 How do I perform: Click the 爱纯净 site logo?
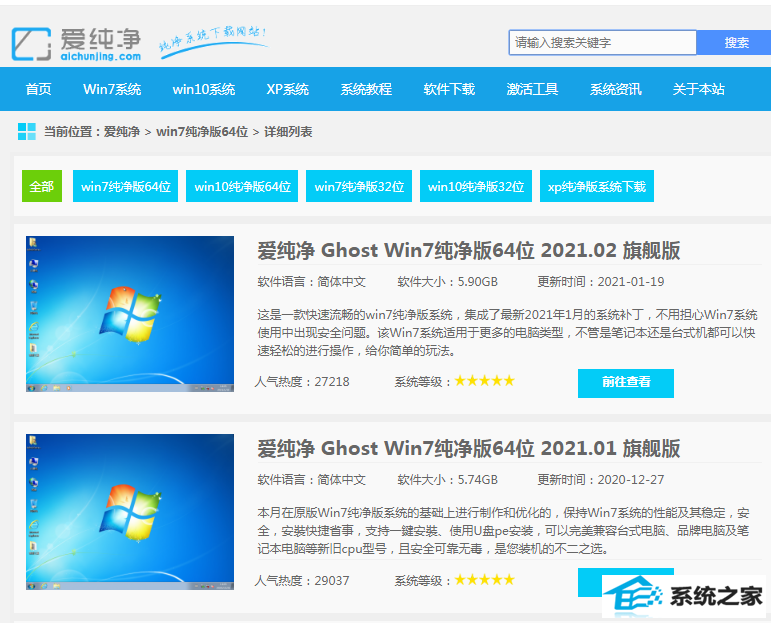[x=77, y=44]
